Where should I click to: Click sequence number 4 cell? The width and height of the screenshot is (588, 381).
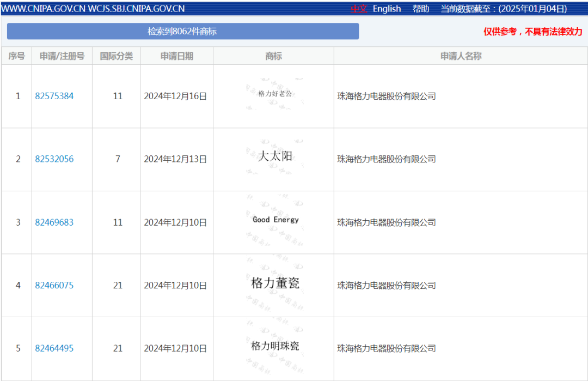pyautogui.click(x=17, y=286)
